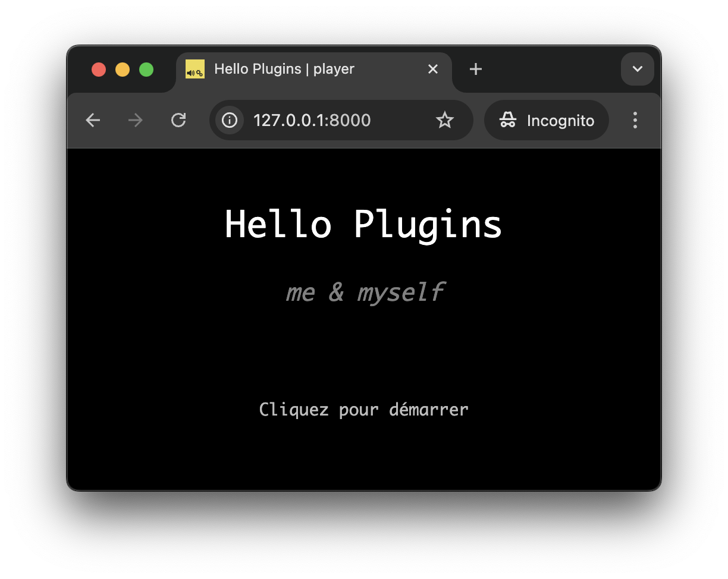Click the back navigation arrow
728x579 pixels.
tap(93, 120)
